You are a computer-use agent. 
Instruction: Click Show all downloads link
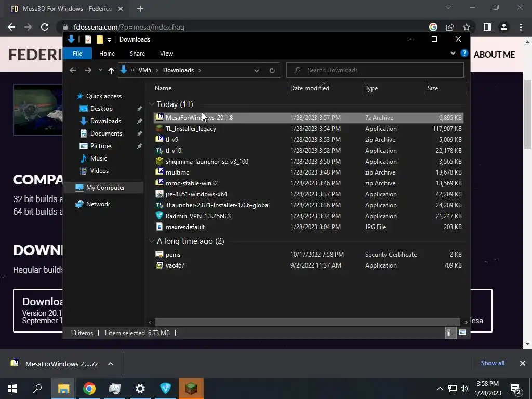click(493, 363)
